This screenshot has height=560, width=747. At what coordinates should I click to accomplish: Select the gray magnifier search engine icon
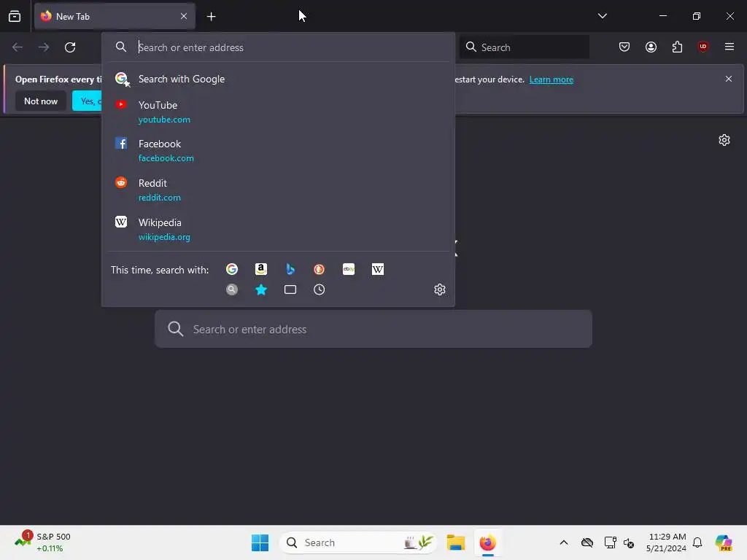[232, 289]
